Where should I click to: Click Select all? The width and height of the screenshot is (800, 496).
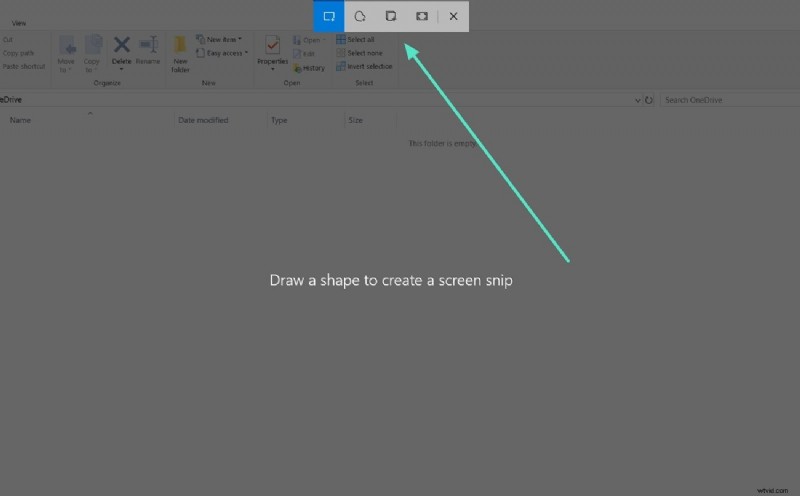(356, 39)
